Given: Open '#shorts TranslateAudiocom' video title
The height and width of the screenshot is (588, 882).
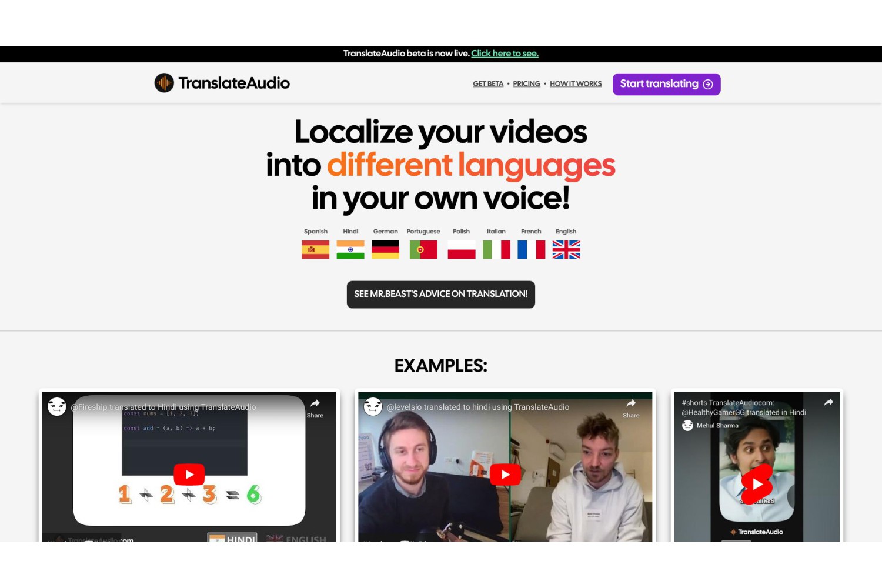Looking at the screenshot, I should 744,407.
